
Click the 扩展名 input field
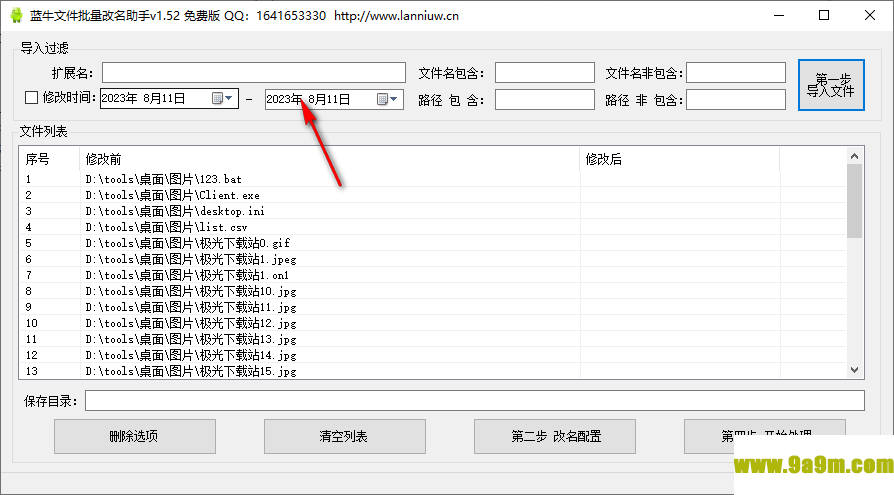coord(254,73)
